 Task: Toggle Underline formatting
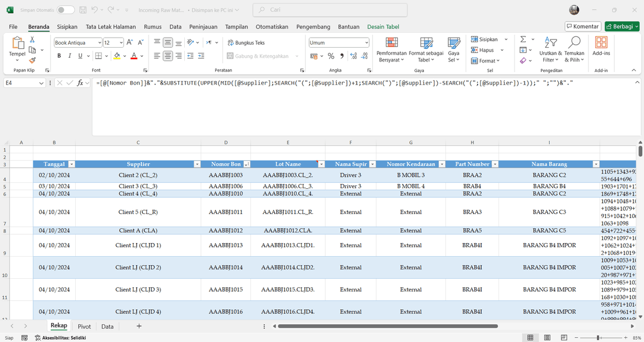pyautogui.click(x=80, y=56)
